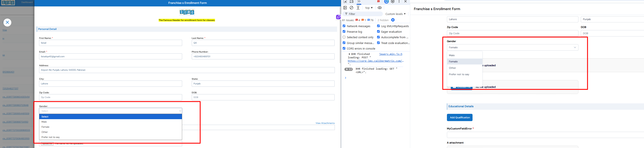Clear the console with the ban icon

click(x=351, y=8)
